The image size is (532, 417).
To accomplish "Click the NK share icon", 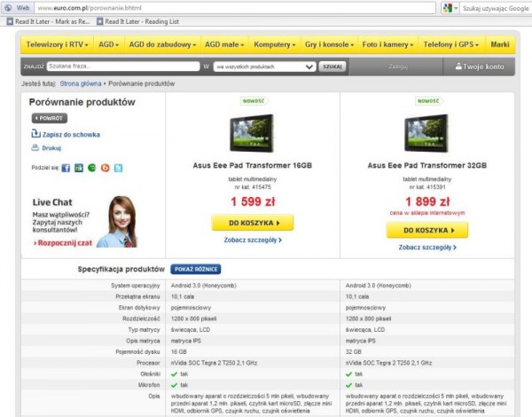I will [x=79, y=168].
